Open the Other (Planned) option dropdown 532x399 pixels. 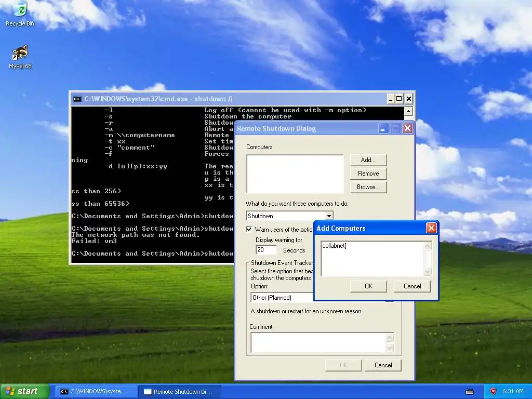pos(282,298)
